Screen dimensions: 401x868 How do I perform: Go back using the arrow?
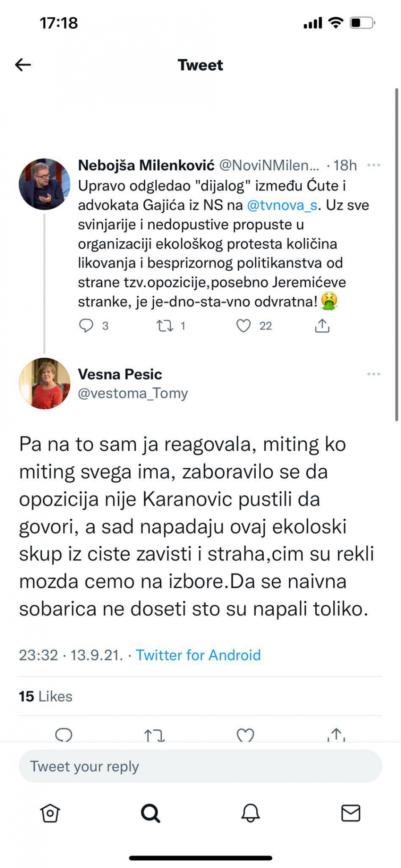[23, 64]
